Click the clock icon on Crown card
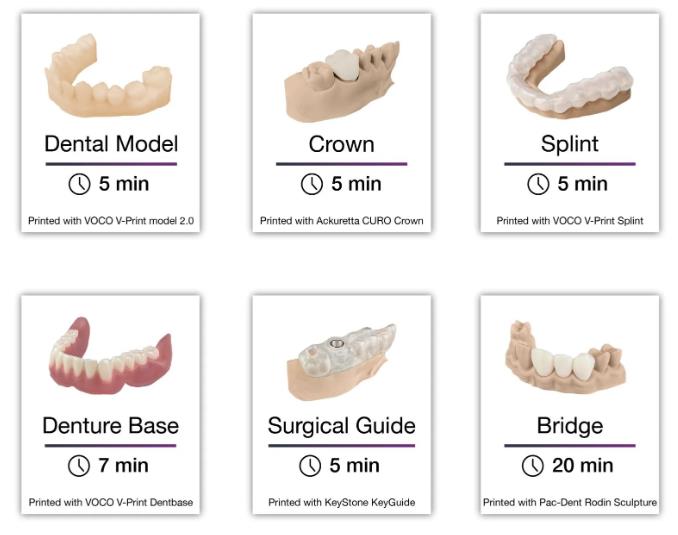 point(312,184)
